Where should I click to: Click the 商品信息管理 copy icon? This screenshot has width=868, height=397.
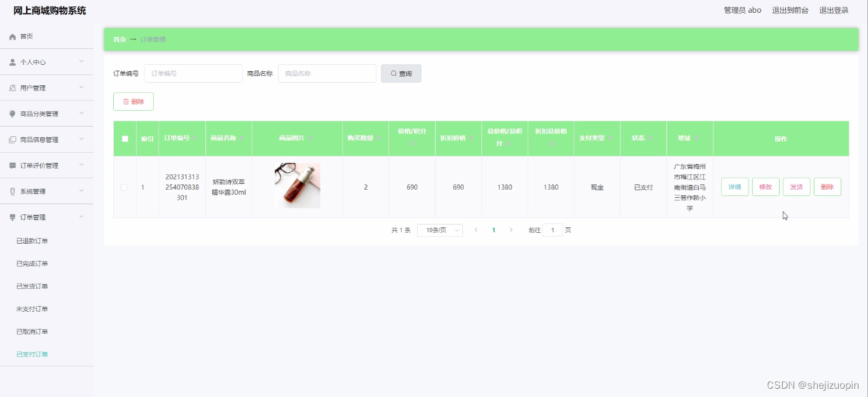(x=13, y=140)
